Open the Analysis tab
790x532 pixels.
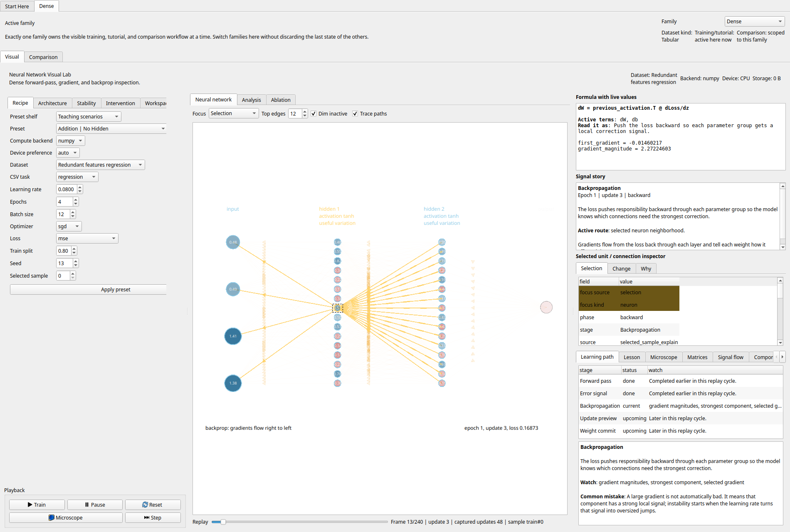click(251, 100)
